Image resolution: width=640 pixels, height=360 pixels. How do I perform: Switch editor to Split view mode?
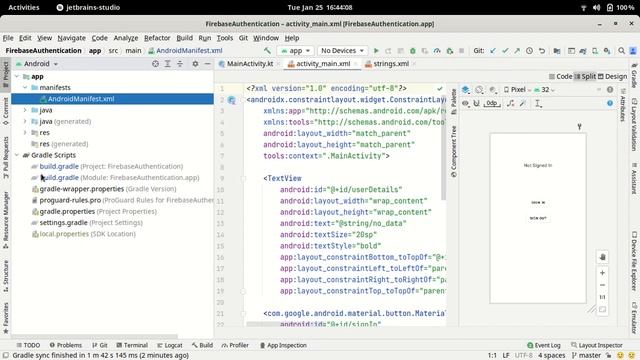point(585,76)
